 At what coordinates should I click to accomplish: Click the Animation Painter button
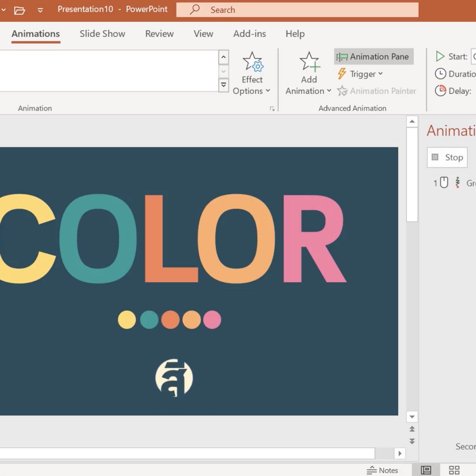(x=377, y=91)
